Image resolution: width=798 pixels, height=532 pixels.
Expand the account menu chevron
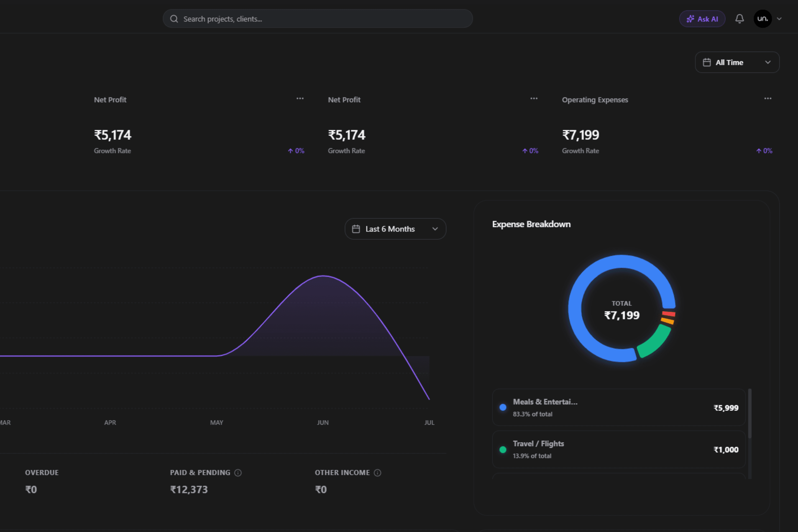[x=779, y=19]
